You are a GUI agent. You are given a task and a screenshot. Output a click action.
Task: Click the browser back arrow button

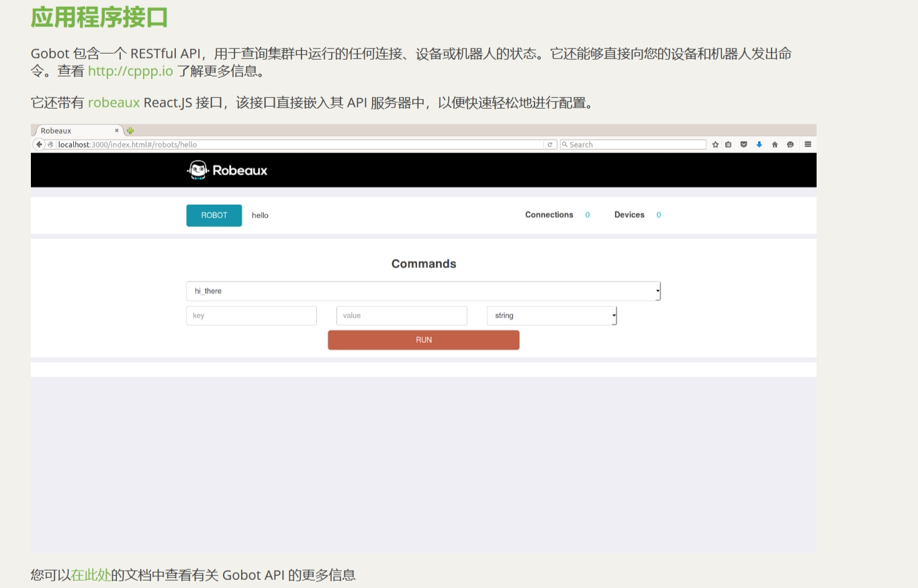pos(40,144)
